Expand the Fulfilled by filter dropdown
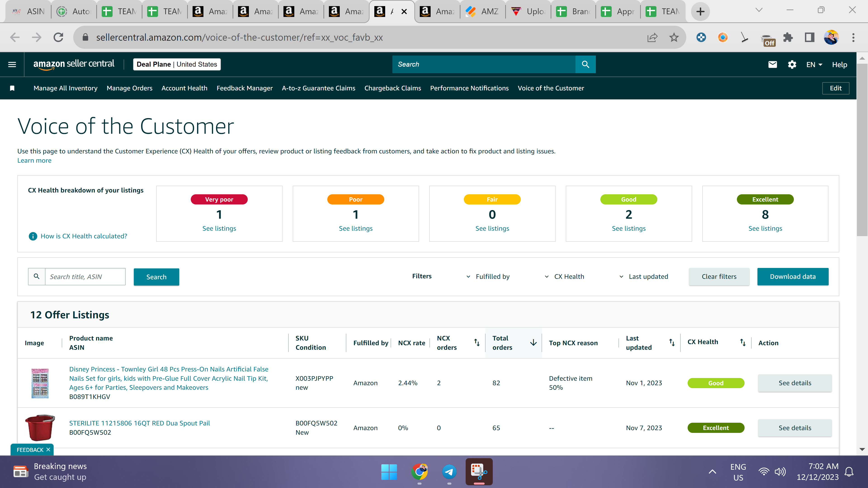868x488 pixels. point(488,277)
